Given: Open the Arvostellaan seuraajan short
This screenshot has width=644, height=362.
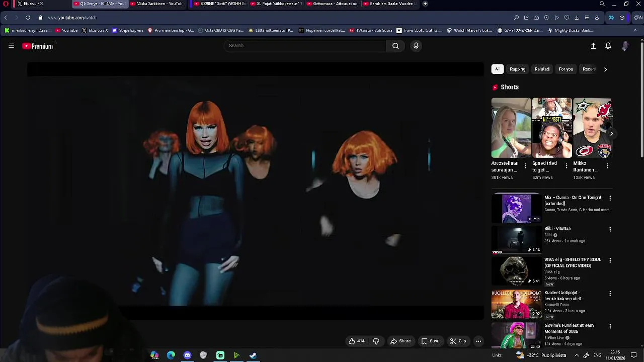Looking at the screenshot, I should [x=511, y=128].
